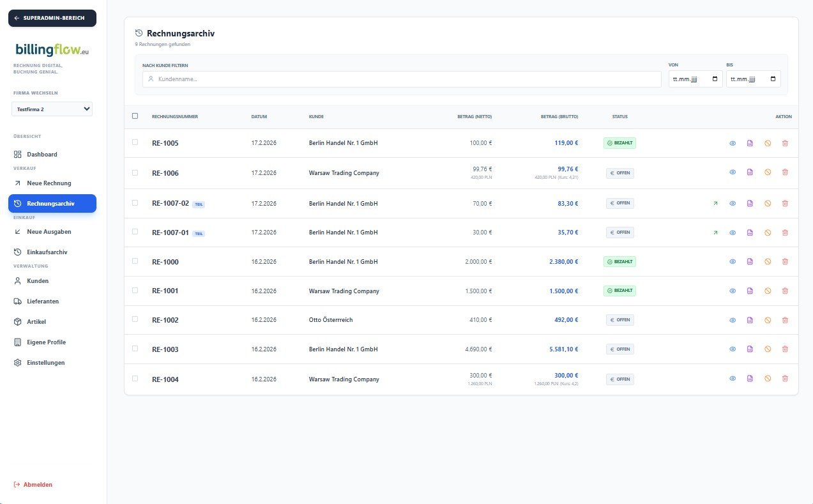This screenshot has height=504, width=813.
Task: Go to Dashboard in the sidebar
Action: pos(42,155)
